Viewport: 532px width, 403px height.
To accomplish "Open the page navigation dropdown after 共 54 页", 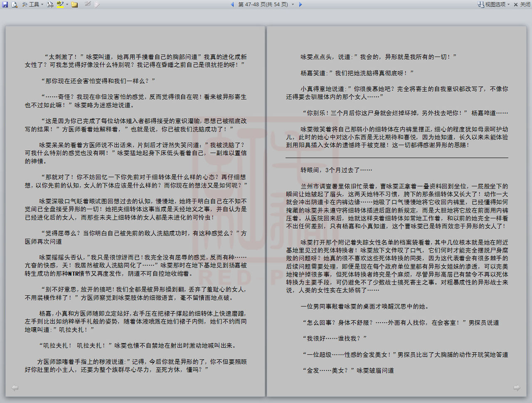I will (x=293, y=5).
